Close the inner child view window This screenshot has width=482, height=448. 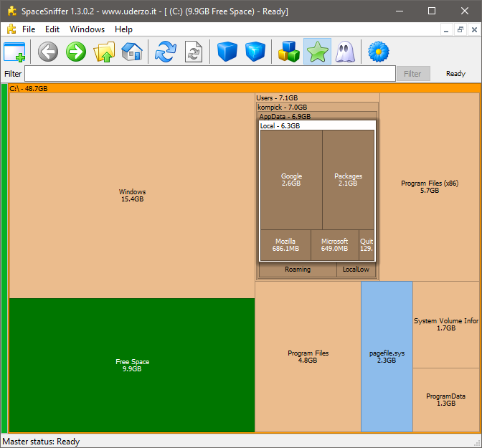[x=474, y=30]
